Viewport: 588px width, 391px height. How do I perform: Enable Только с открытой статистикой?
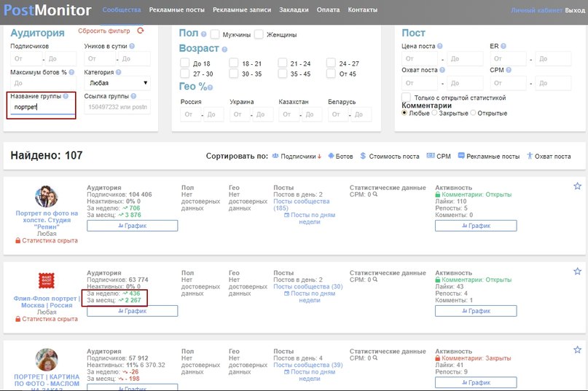pos(406,97)
